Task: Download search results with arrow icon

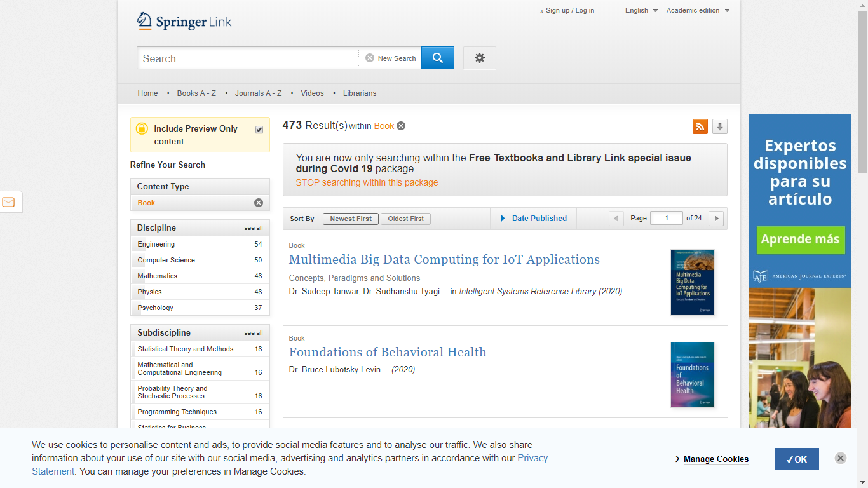Action: click(719, 126)
